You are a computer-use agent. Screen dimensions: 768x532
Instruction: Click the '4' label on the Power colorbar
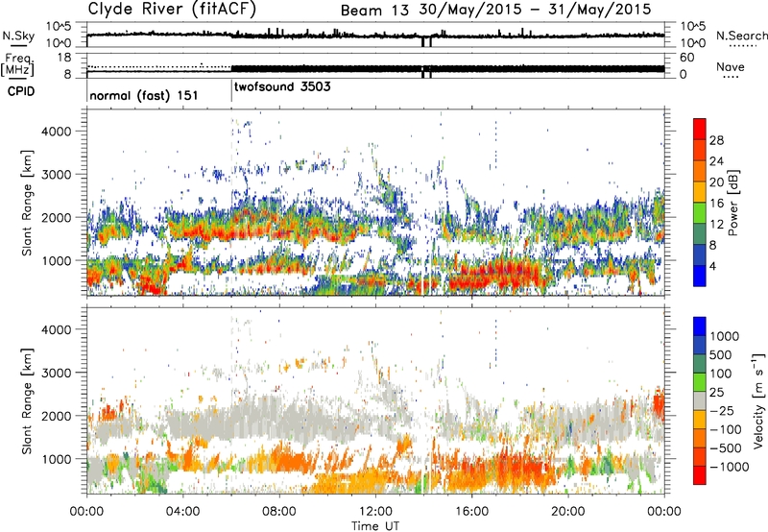pyautogui.click(x=712, y=267)
